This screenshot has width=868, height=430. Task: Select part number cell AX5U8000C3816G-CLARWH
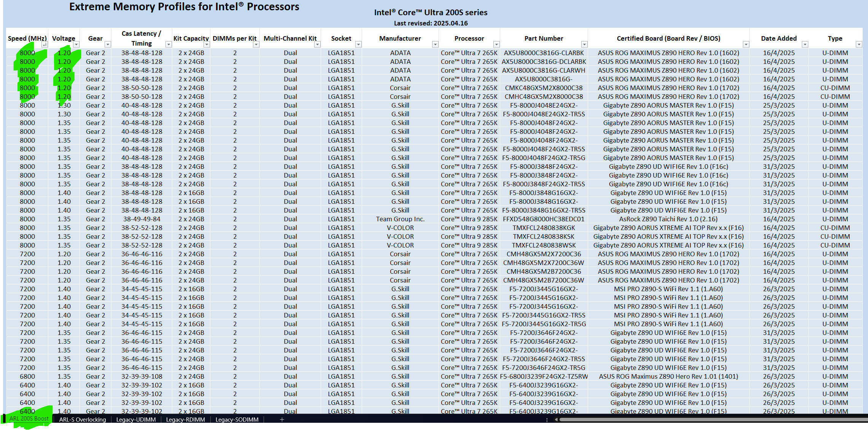pos(544,70)
